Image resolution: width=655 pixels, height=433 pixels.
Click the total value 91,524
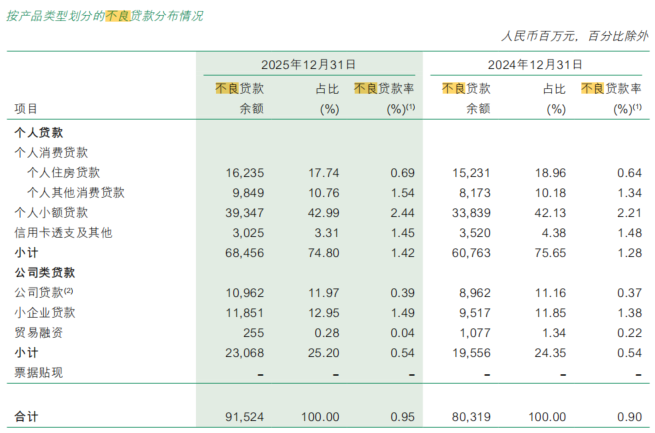(245, 417)
